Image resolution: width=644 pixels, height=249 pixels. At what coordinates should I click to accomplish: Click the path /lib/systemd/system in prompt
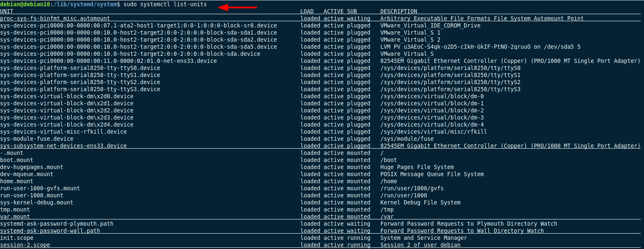coord(85,4)
